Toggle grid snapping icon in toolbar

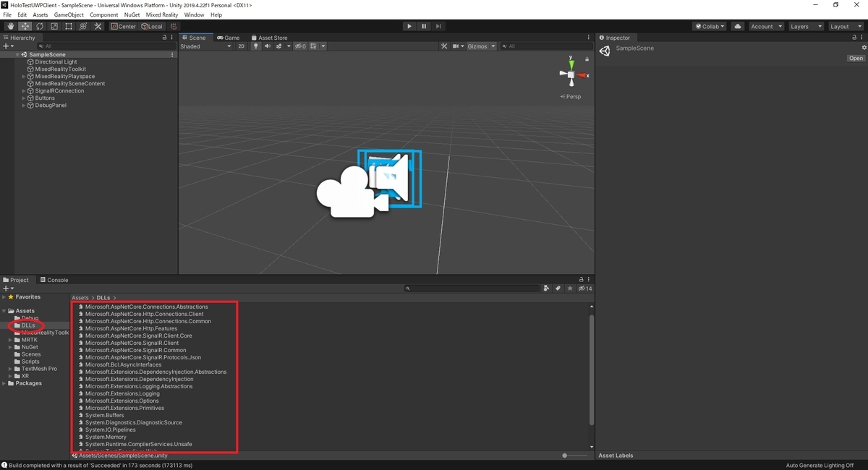tap(174, 26)
